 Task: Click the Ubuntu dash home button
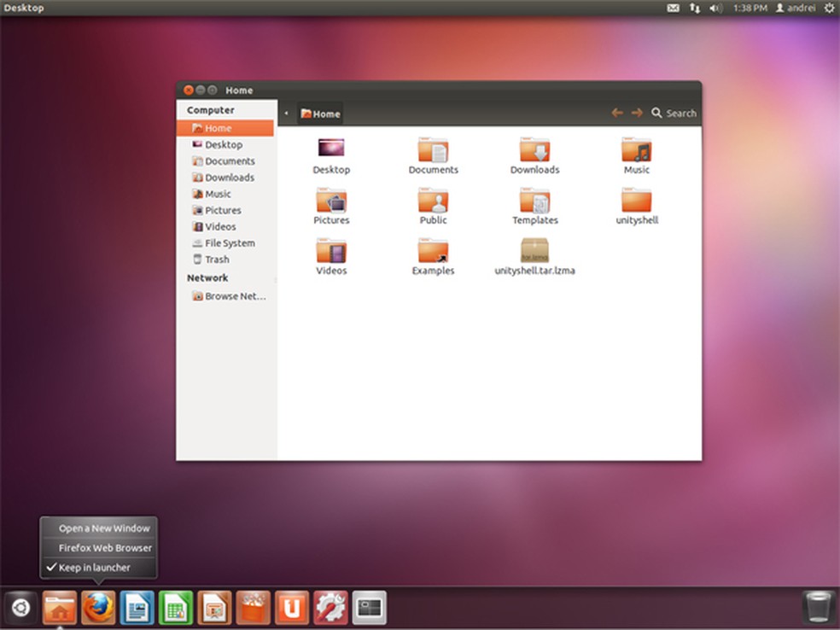(20, 608)
